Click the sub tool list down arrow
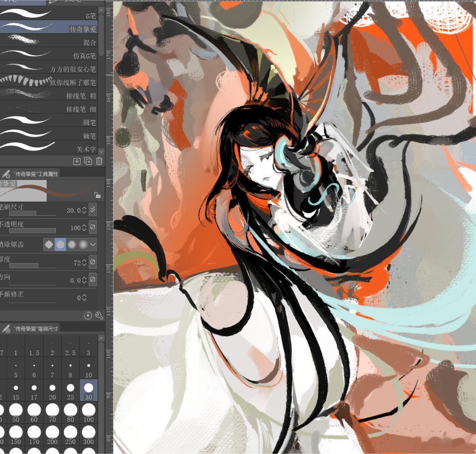Screen dimensions: 476x454 click(101, 151)
